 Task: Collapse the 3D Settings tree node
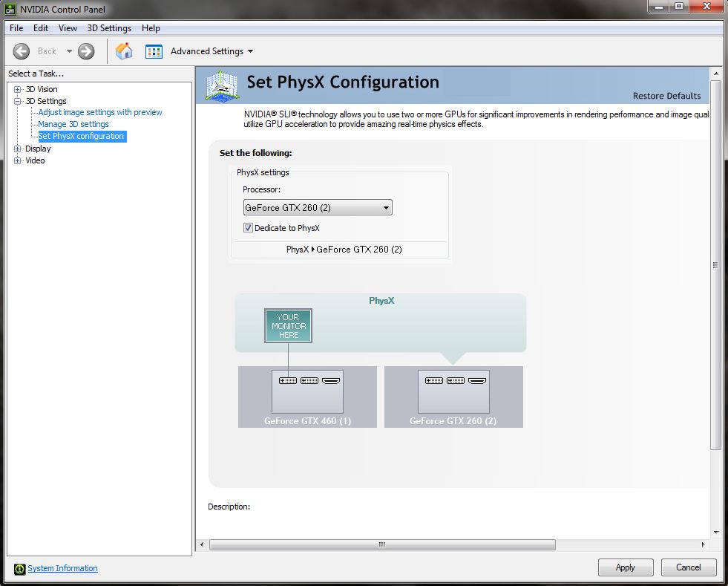coord(18,101)
